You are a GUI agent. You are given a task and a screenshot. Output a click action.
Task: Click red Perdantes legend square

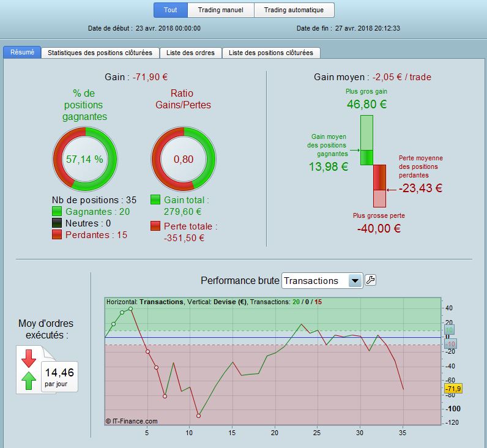pyautogui.click(x=57, y=234)
